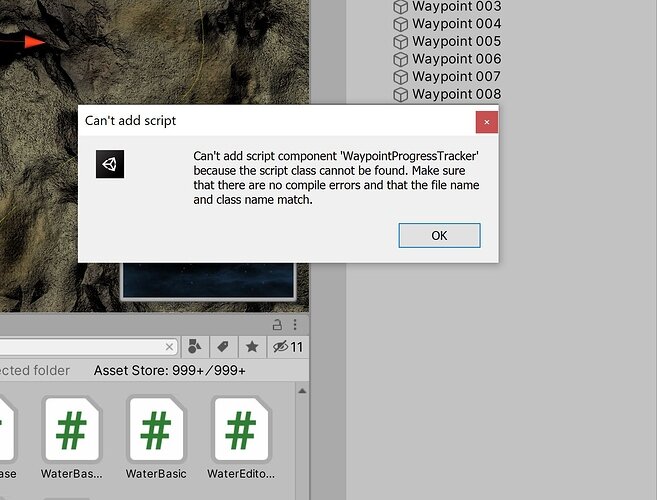Click Project panel scrollbar up arrow
This screenshot has height=500, width=657.
[x=302, y=391]
